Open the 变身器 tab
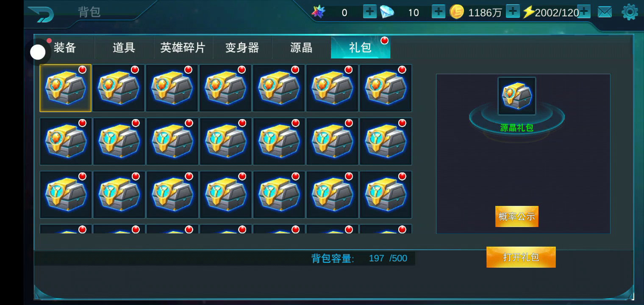 click(242, 47)
